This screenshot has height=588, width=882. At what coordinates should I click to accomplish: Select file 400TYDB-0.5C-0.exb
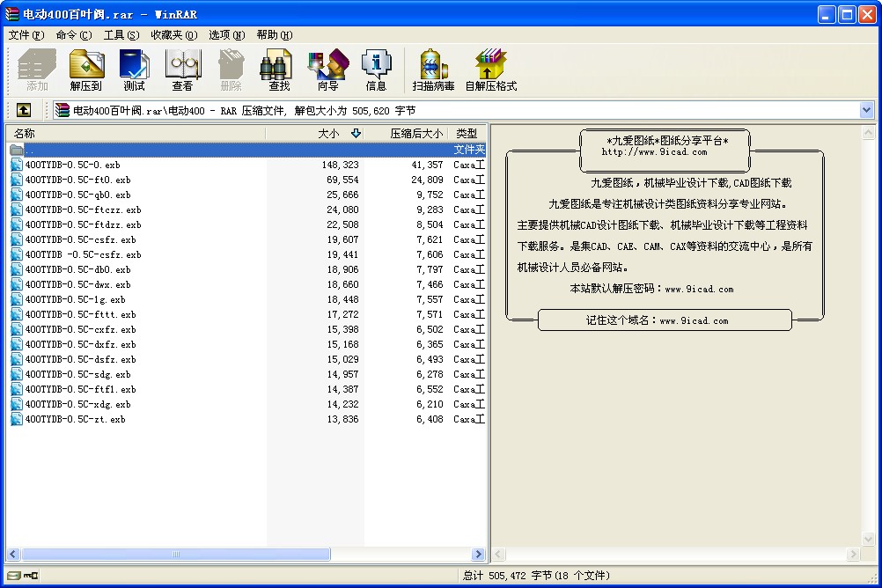[x=72, y=165]
